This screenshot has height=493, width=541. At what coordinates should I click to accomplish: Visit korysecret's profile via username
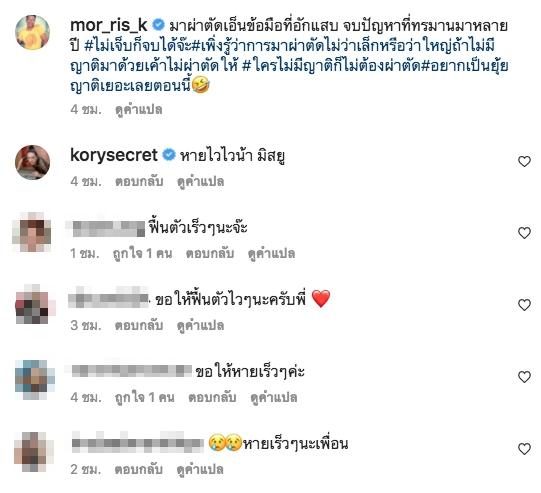[x=114, y=155]
